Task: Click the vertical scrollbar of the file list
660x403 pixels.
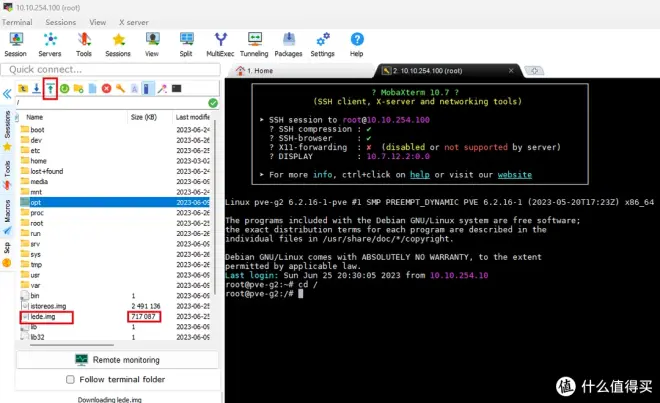Action: pos(215,206)
